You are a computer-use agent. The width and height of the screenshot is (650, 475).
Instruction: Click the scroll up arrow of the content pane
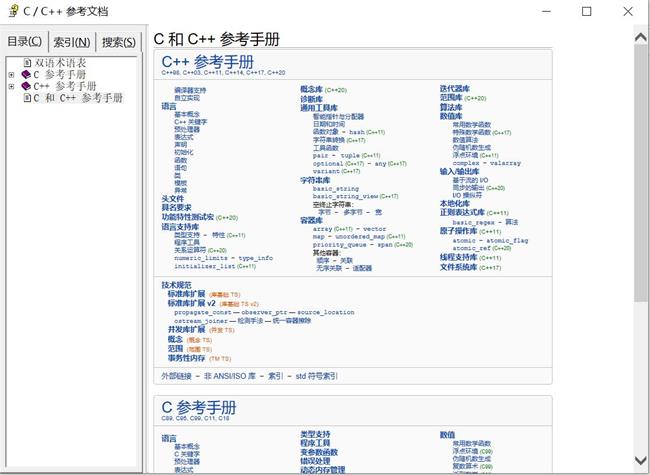tap(641, 37)
